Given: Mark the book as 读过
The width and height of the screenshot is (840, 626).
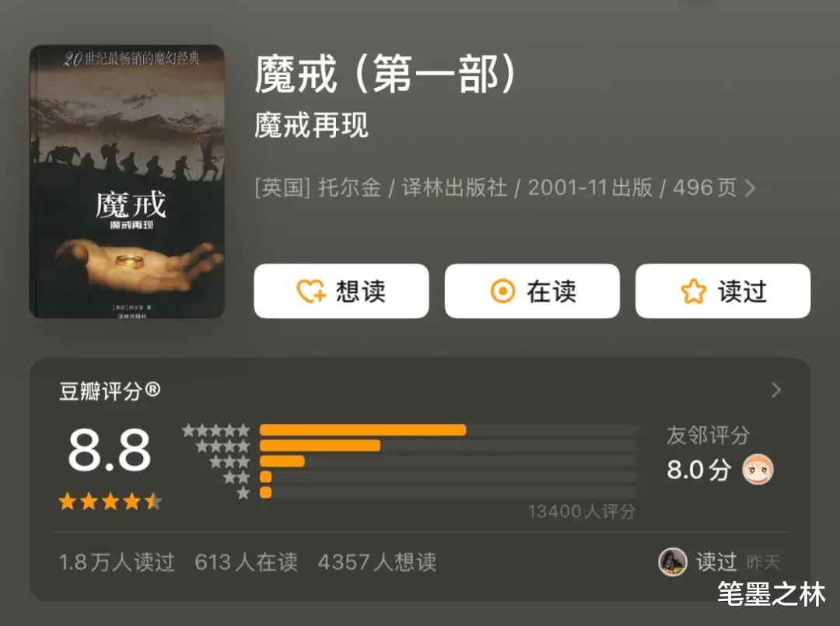Looking at the screenshot, I should [x=723, y=291].
